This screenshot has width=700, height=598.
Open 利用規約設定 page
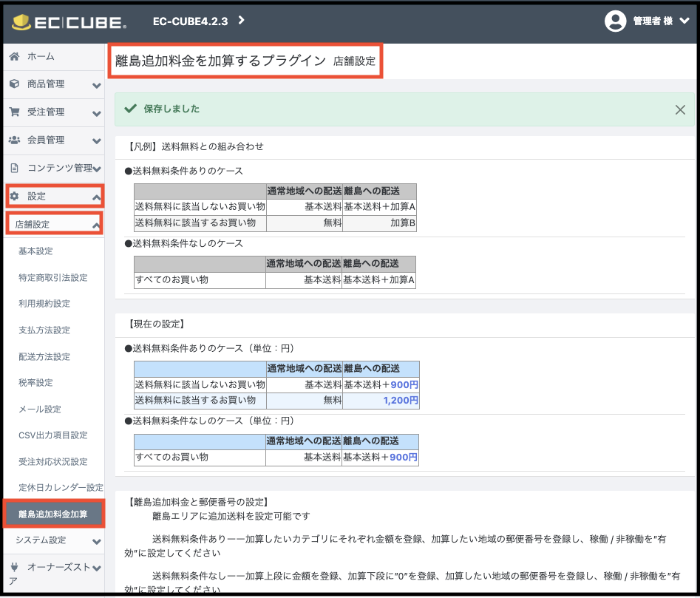click(44, 304)
